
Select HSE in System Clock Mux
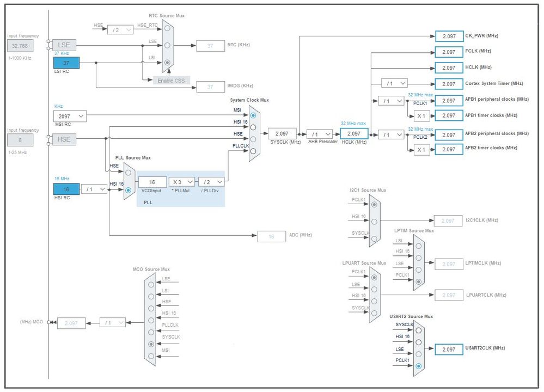click(x=253, y=139)
